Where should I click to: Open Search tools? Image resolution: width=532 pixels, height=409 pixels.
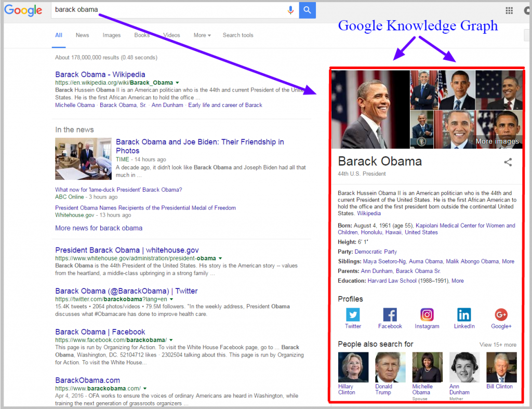click(238, 35)
